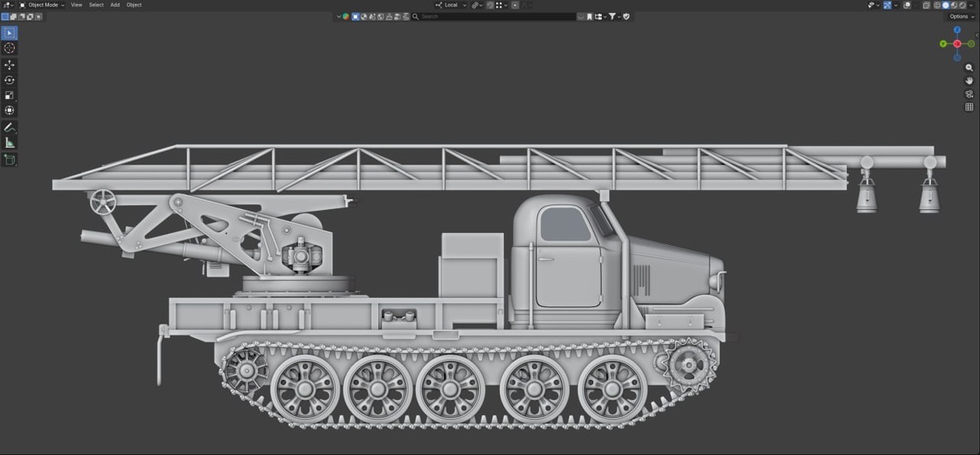Click the zoom viewport magnifier icon

[969, 68]
